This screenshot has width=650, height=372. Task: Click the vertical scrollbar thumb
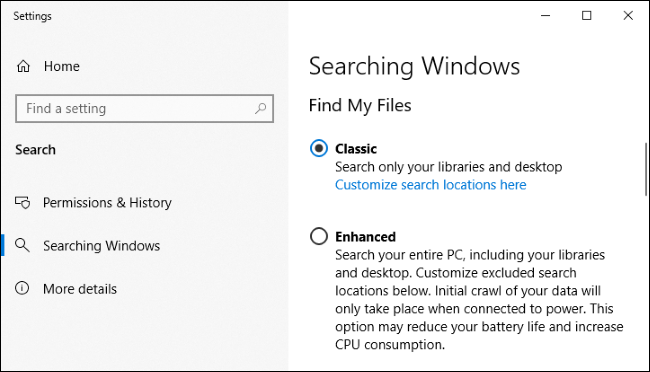(x=646, y=169)
